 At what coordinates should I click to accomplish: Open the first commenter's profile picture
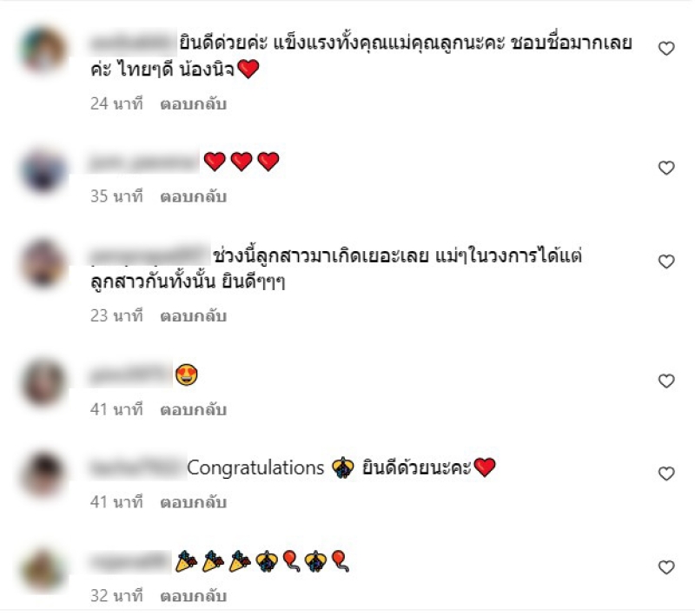(x=43, y=50)
